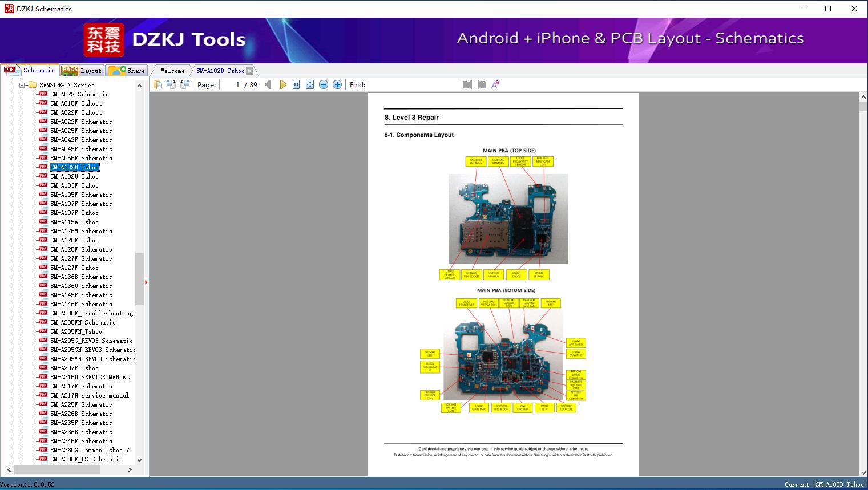The image size is (868, 490).
Task: Click the Find text input field
Action: coord(414,84)
